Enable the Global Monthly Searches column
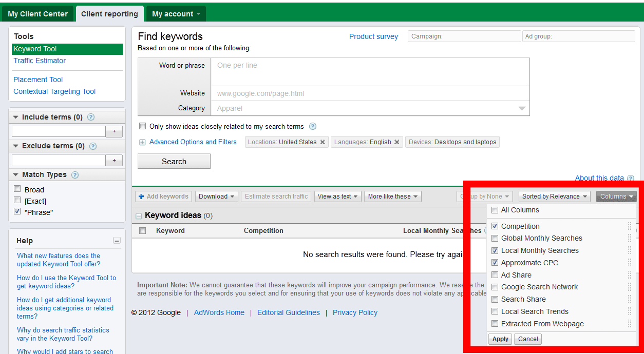The width and height of the screenshot is (644, 354). point(495,238)
